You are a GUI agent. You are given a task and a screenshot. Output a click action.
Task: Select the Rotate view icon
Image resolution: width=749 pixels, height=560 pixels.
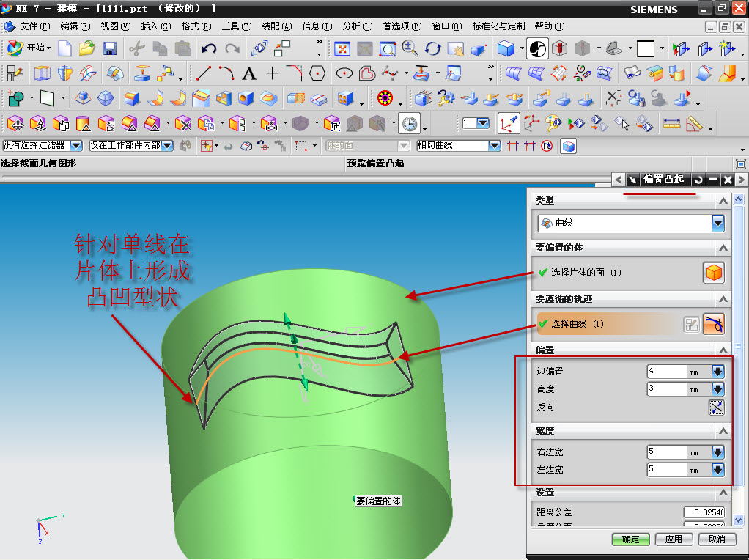(433, 48)
